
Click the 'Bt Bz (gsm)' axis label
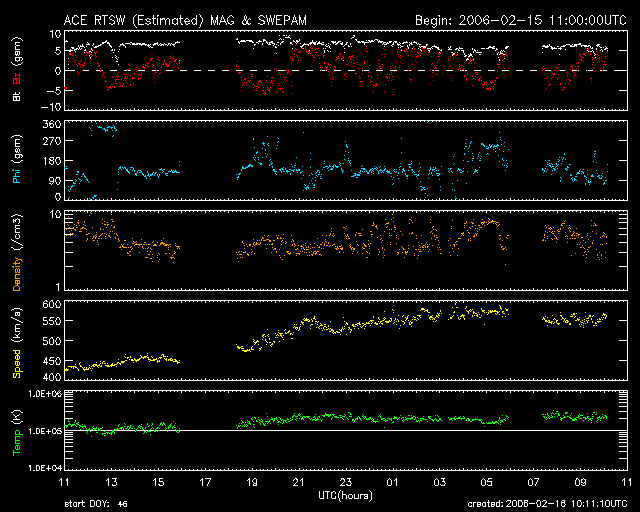[x=17, y=69]
